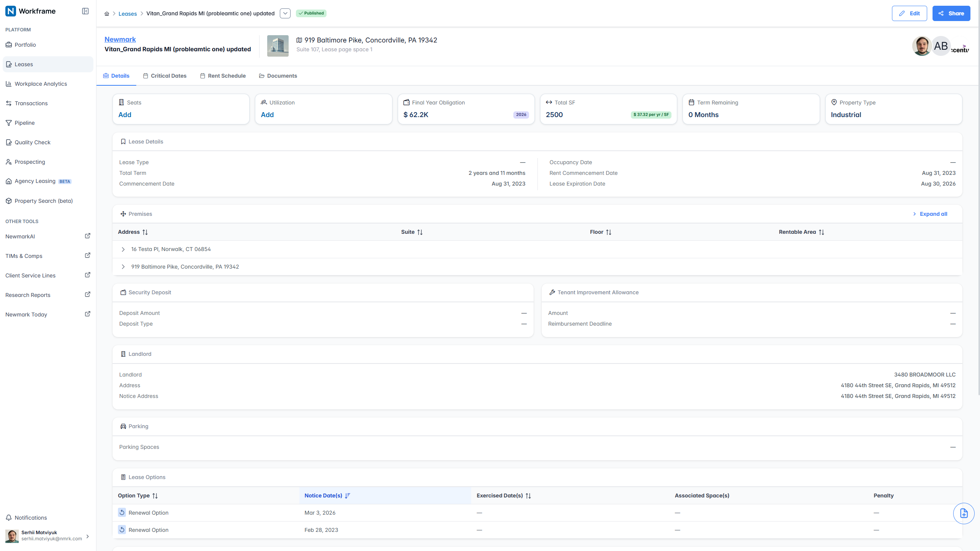Add Utilization value
This screenshot has width=980, height=551.
(267, 115)
